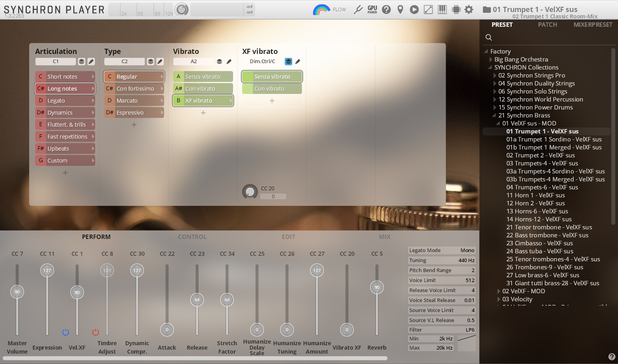
Task: Click the location pin icon
Action: click(x=400, y=10)
